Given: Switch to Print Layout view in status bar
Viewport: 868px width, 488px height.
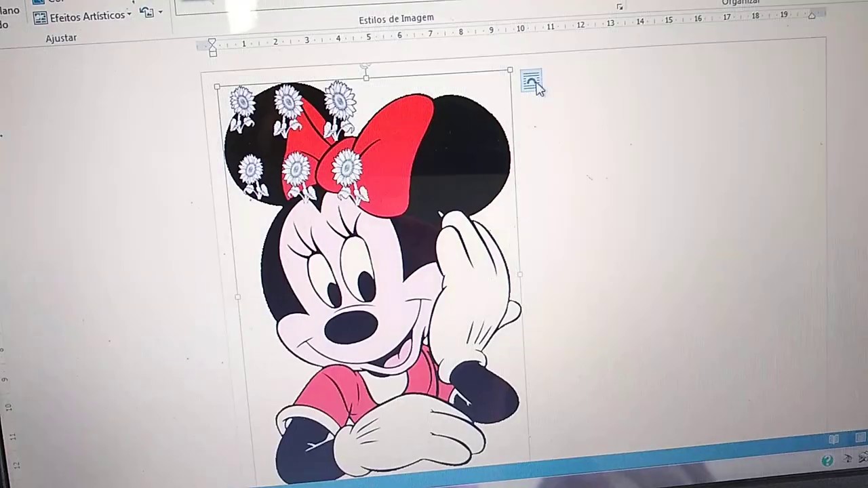Looking at the screenshot, I should pyautogui.click(x=861, y=437).
